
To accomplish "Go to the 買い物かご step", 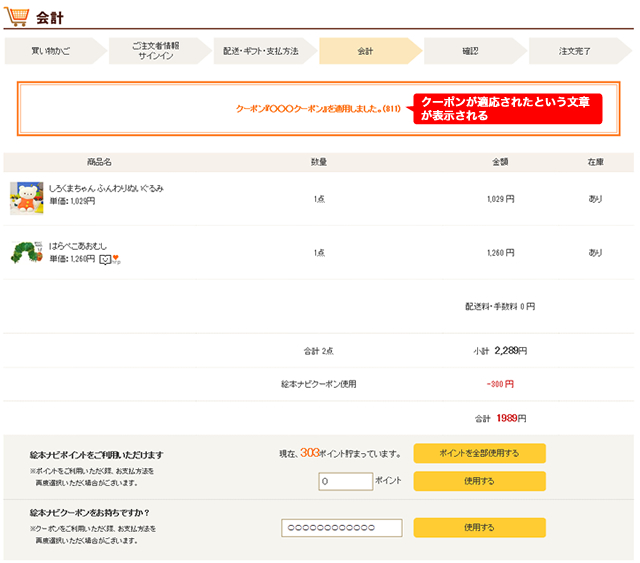I will coord(50,50).
